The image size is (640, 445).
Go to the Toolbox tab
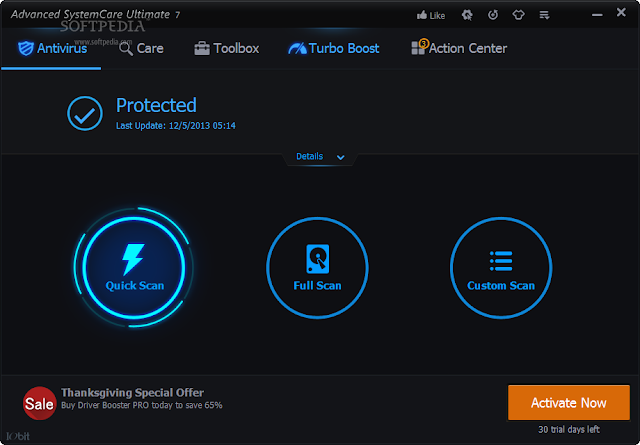click(227, 49)
